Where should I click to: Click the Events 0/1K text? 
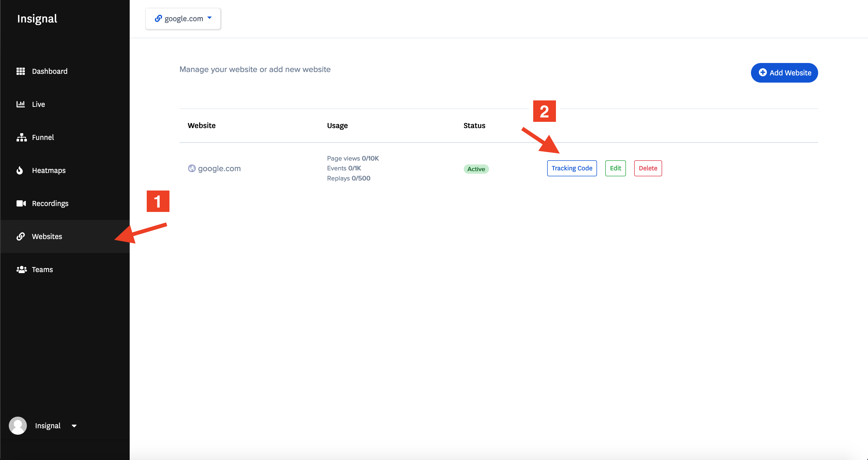[344, 168]
